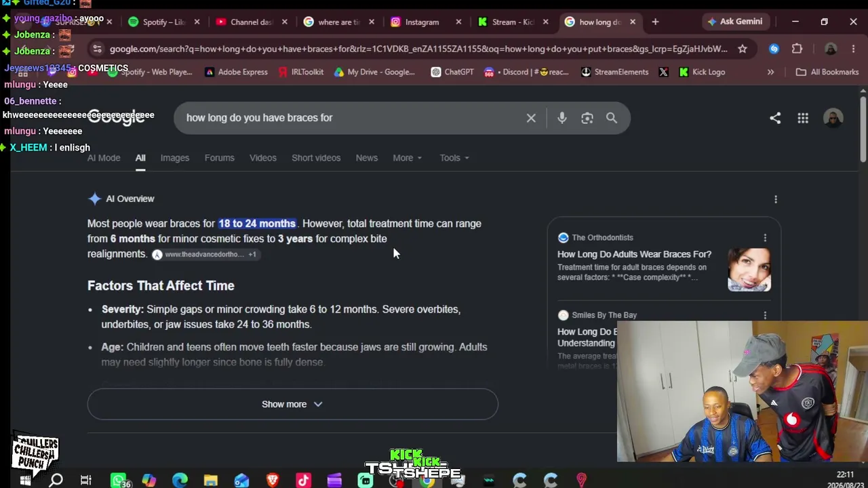Open the Tools dropdown

[x=454, y=158]
